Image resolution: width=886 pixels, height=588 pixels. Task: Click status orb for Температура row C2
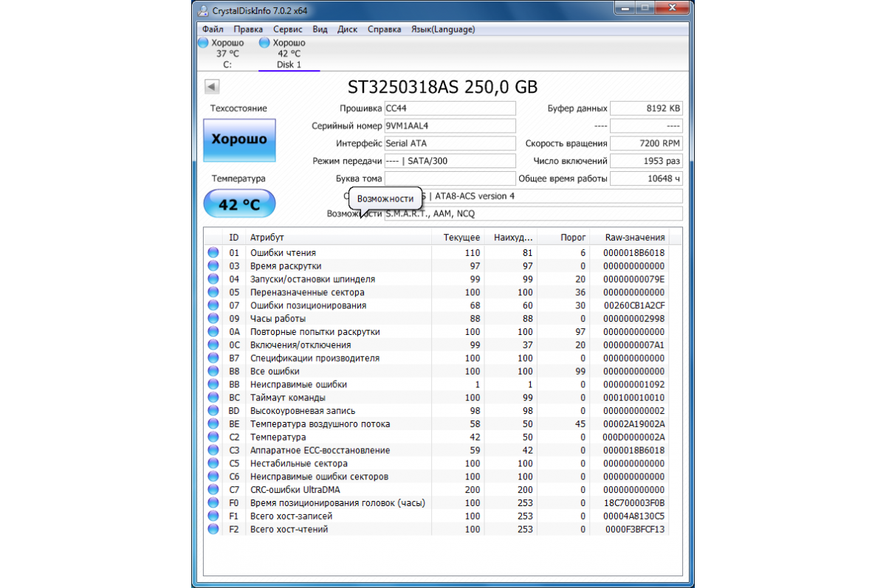point(213,437)
